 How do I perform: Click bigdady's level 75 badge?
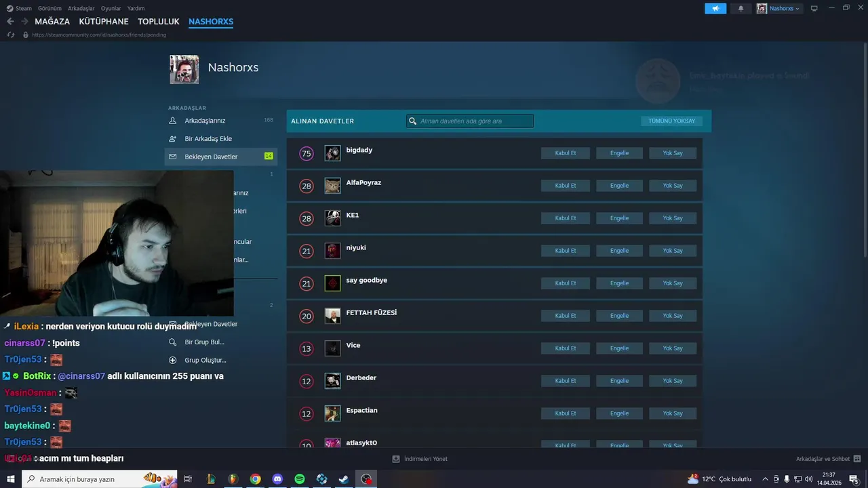(x=307, y=154)
